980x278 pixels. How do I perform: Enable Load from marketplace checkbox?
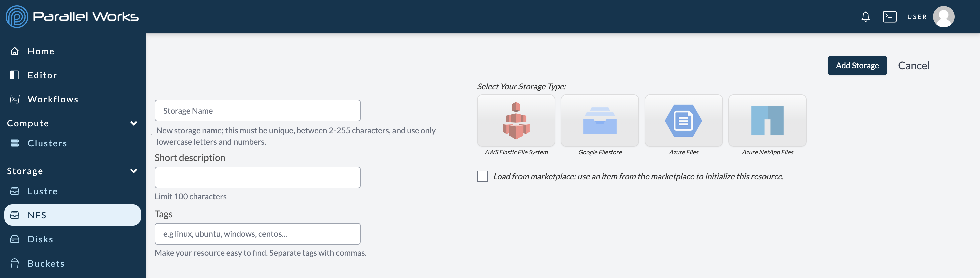tap(482, 176)
